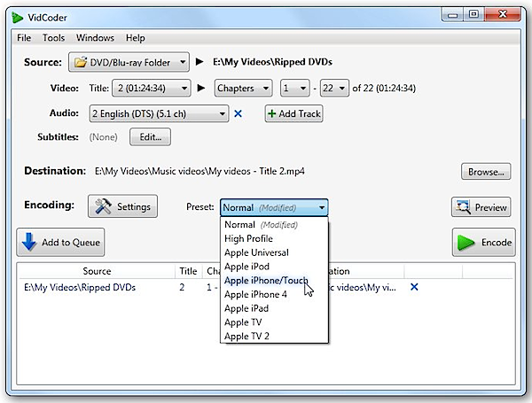Click the VidCoder app logo in title bar

coord(18,18)
